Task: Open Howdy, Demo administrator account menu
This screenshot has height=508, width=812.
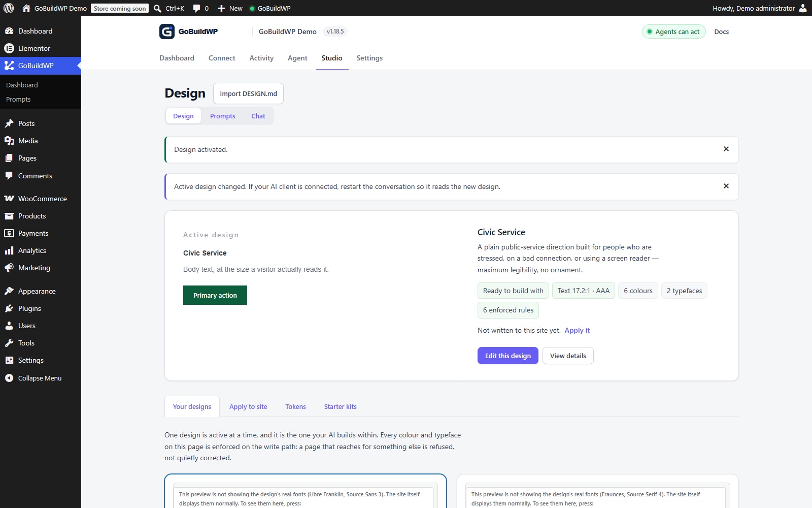Action: pos(759,8)
